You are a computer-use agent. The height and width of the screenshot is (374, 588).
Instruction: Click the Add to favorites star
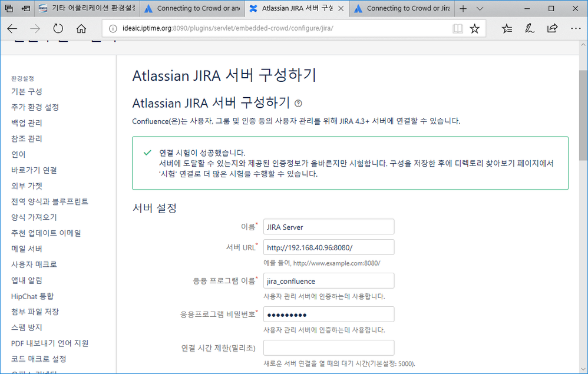(475, 28)
